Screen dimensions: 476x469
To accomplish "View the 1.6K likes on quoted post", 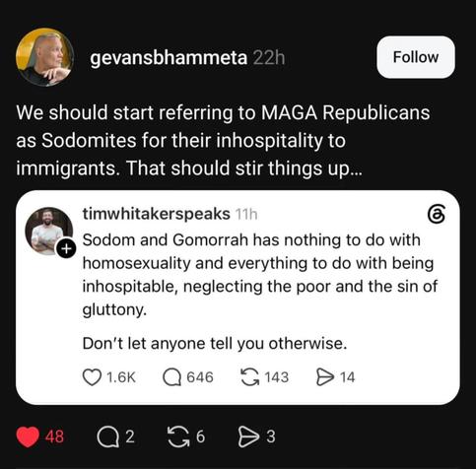I will (121, 377).
